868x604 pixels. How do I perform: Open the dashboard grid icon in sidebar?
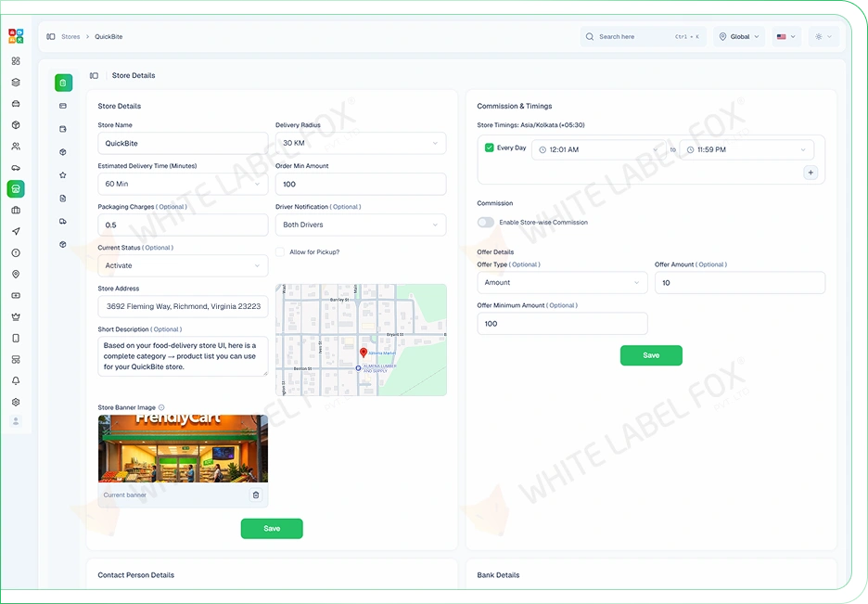16,61
